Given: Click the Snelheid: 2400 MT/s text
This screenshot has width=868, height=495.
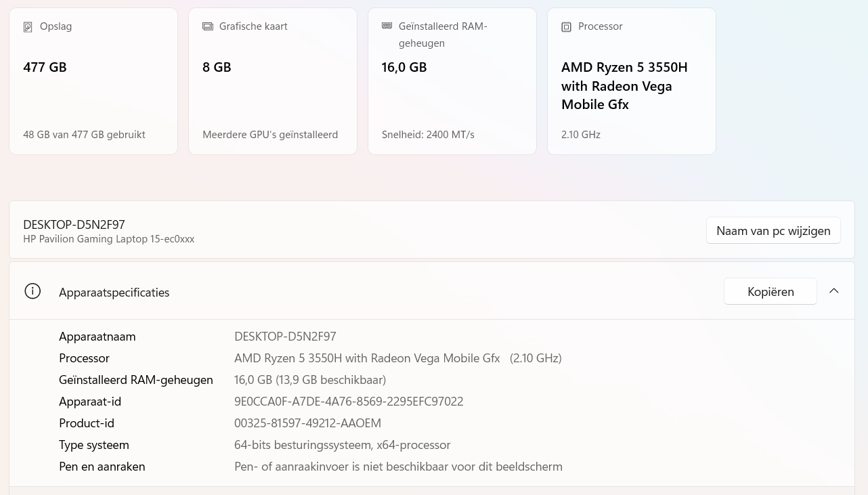Looking at the screenshot, I should pos(428,135).
